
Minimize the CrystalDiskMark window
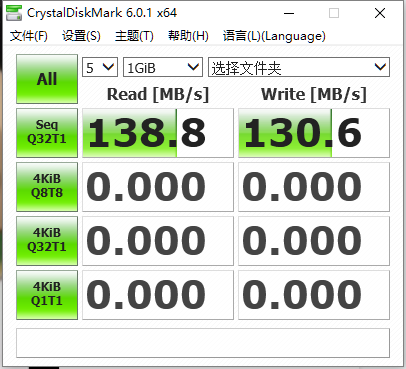289,13
